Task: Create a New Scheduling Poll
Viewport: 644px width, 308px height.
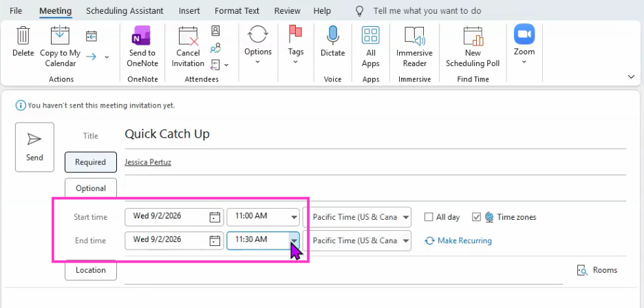Action: tap(473, 36)
